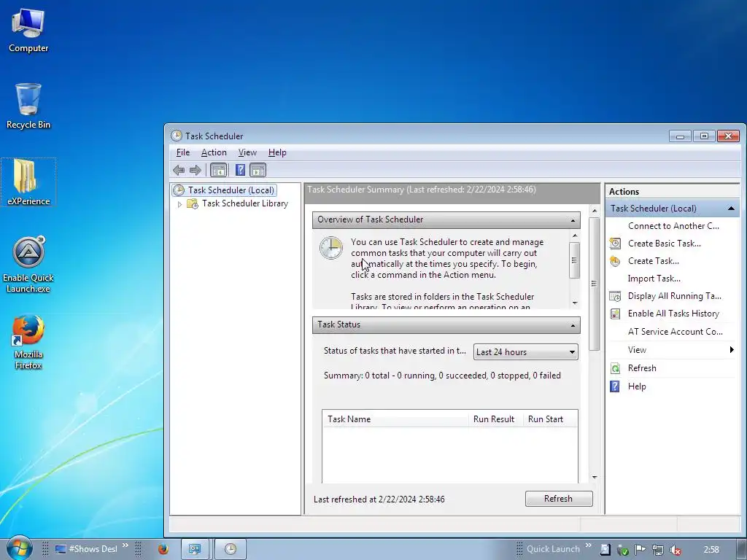Toggle the Show/Hide Console Tree toolbar icon
Viewport: 747px width, 560px height.
pos(218,170)
